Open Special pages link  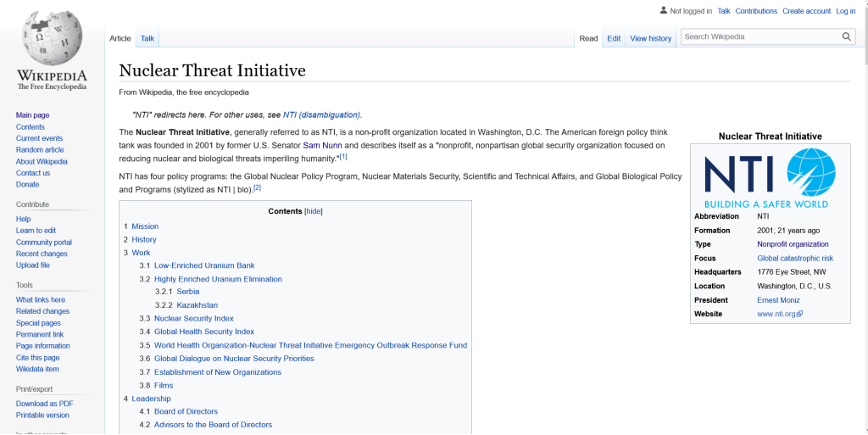click(x=38, y=323)
